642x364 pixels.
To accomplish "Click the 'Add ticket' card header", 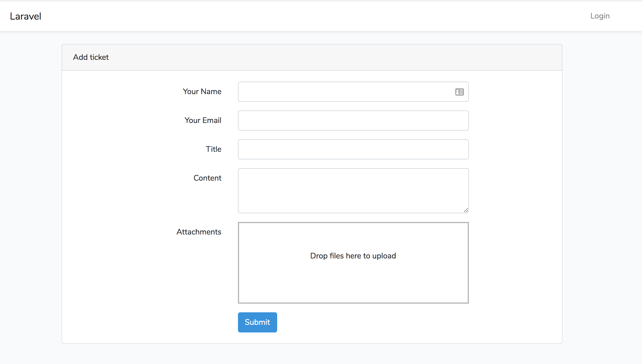I will (x=91, y=57).
